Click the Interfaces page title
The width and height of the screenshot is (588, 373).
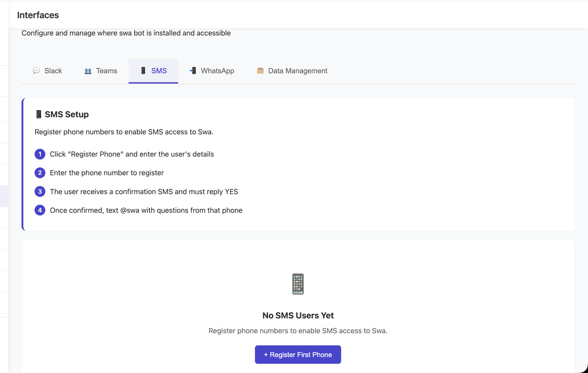38,15
